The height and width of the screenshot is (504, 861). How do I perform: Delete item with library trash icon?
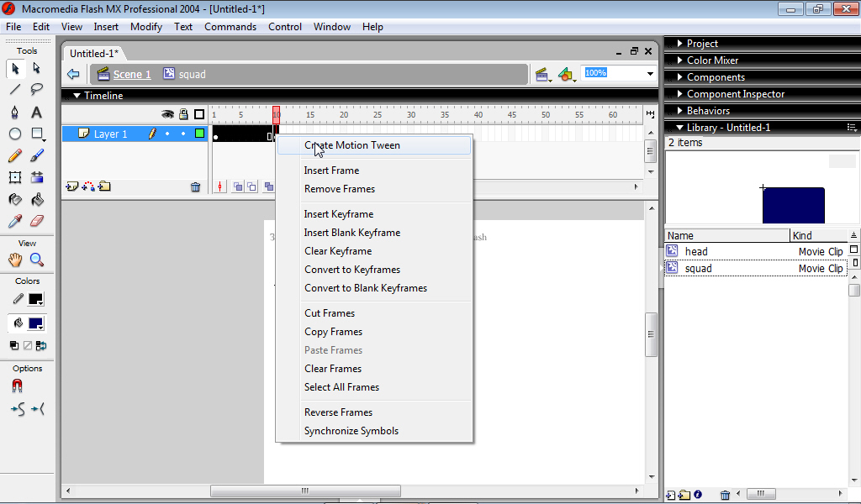pos(726,495)
